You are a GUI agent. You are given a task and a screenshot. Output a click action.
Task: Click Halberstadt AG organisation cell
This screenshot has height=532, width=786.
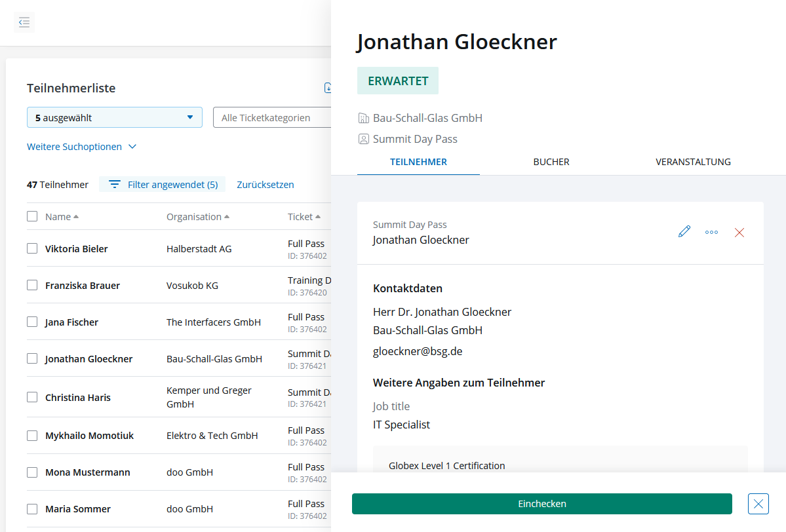click(199, 249)
